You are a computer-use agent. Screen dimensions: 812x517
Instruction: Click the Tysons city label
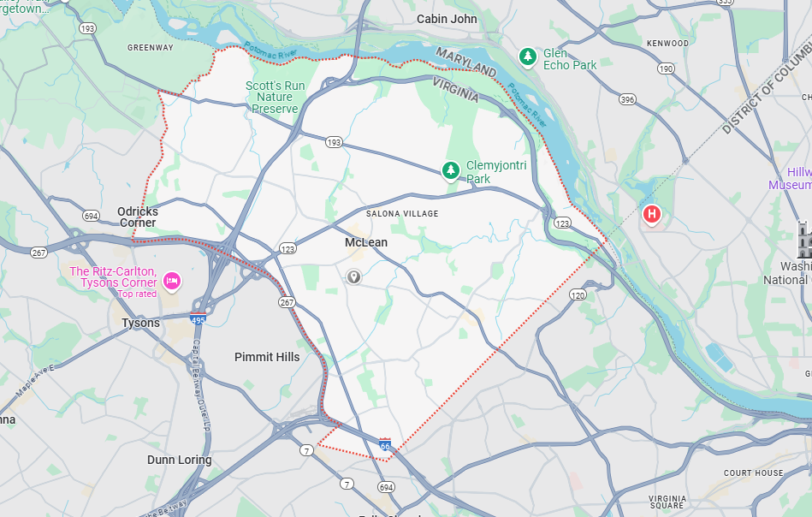pos(141,323)
